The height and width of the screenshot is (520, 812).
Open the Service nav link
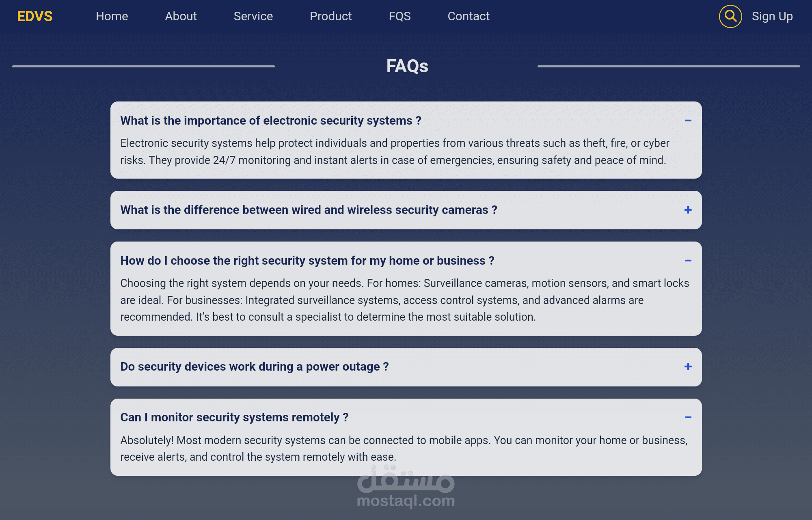coord(253,16)
